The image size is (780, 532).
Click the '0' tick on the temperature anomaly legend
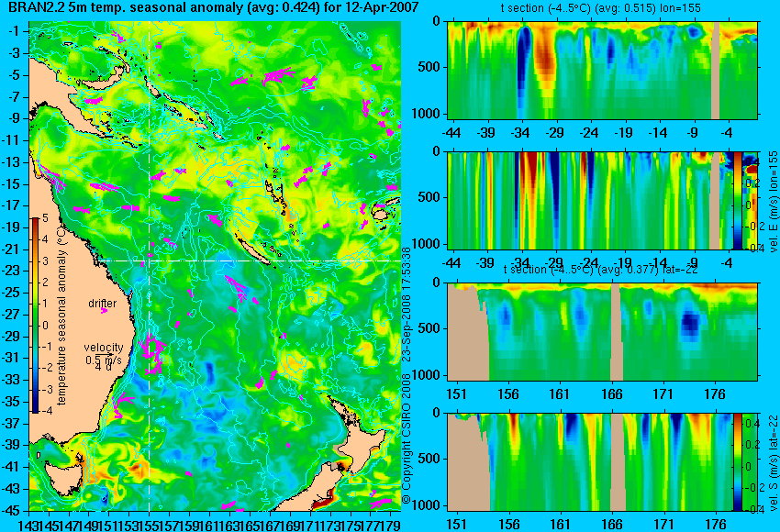[x=45, y=326]
